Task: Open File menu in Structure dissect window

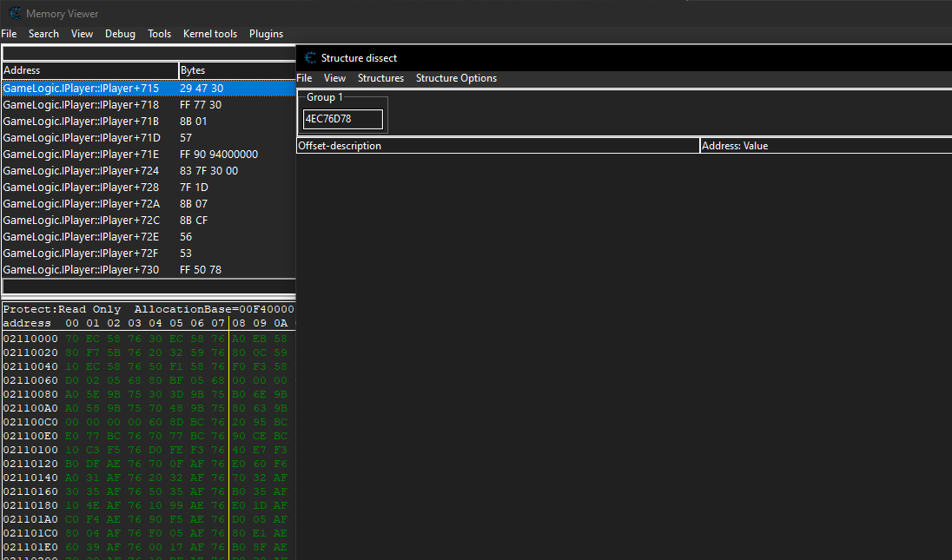Action: point(304,78)
